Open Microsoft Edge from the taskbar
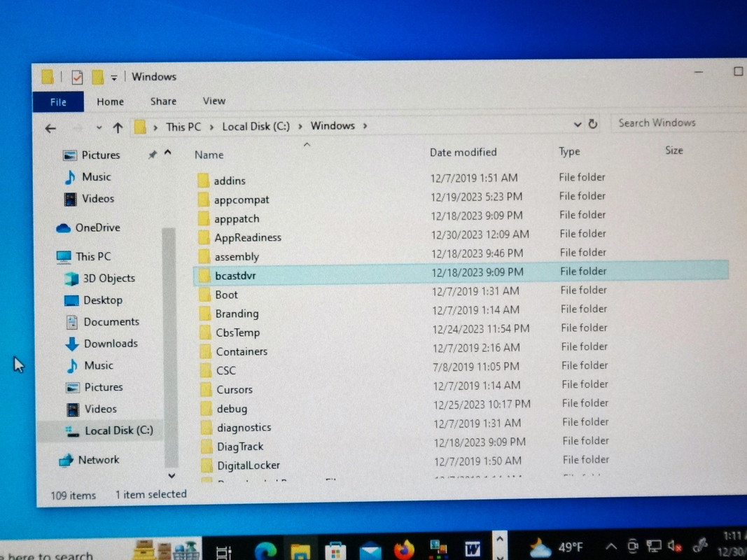747x560 pixels. coord(265,550)
